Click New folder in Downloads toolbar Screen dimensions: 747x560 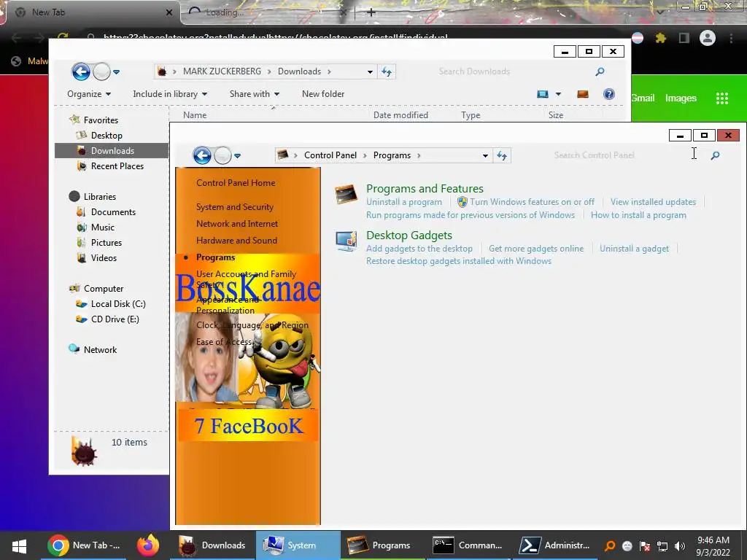coord(323,94)
